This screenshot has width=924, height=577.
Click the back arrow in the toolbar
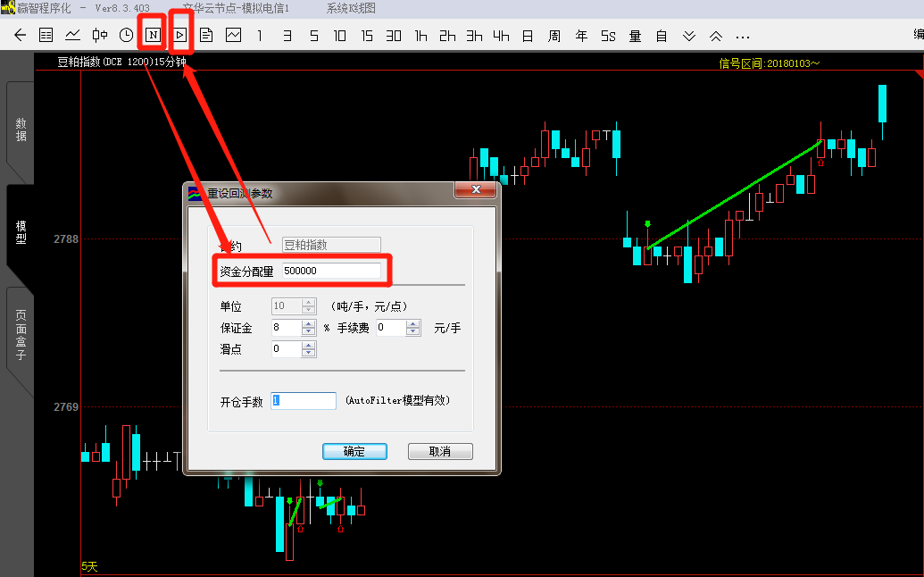point(20,36)
